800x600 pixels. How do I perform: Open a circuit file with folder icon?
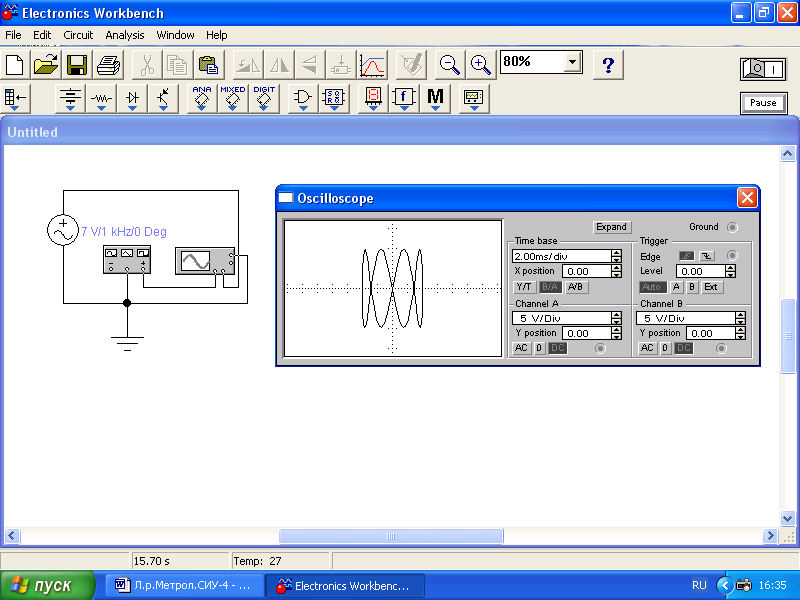tap(45, 65)
